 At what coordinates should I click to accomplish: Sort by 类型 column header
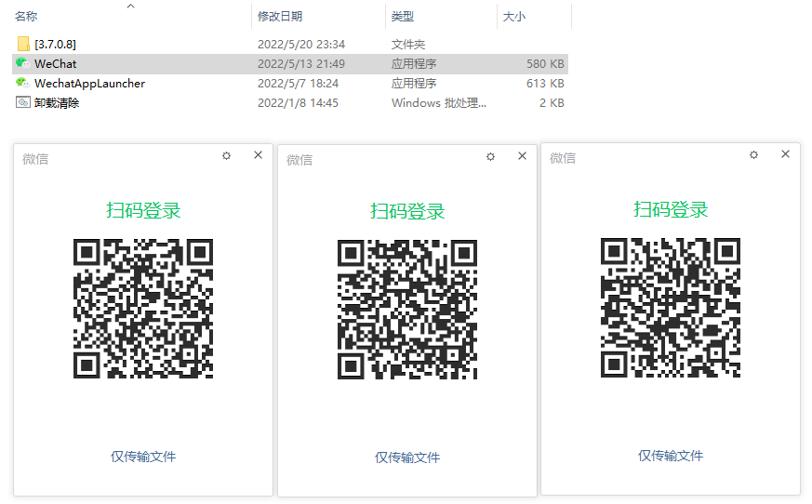pos(403,17)
